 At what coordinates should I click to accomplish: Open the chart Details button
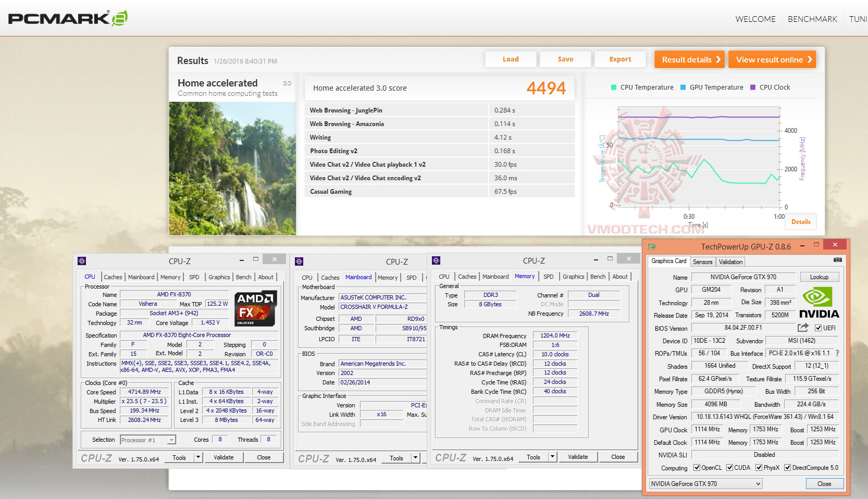click(801, 222)
